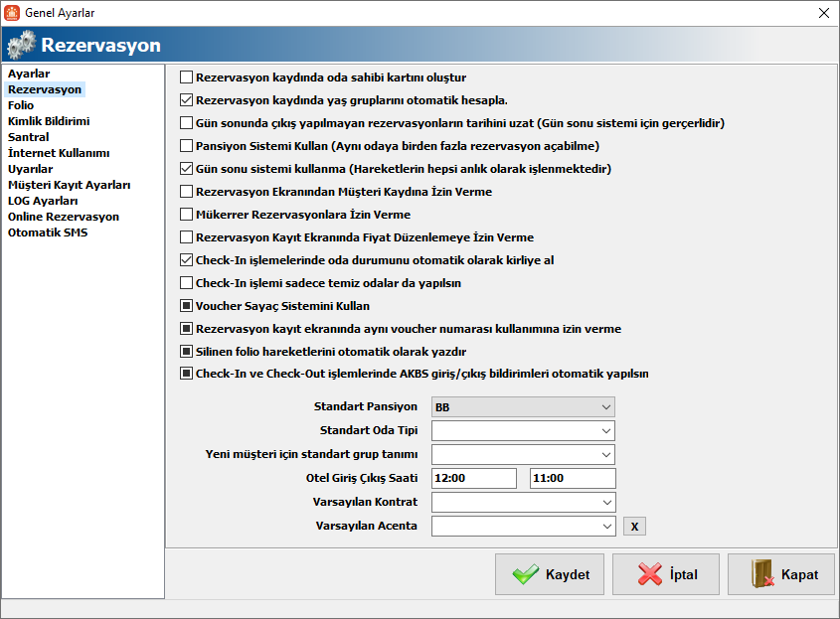Screen dimensions: 840x619
Task: Click the 'Otel Giriş Çıkış Saati' label
Action: click(x=362, y=478)
